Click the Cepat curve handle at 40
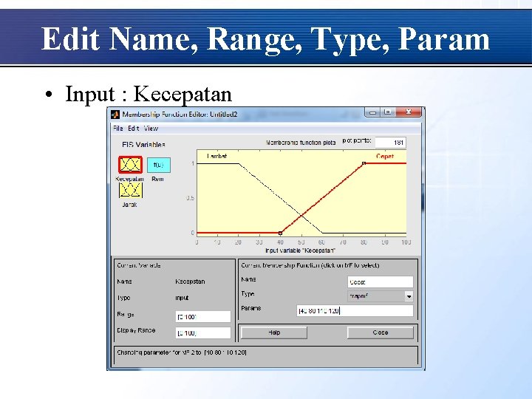Screen dimensions: 532x399 [280, 233]
